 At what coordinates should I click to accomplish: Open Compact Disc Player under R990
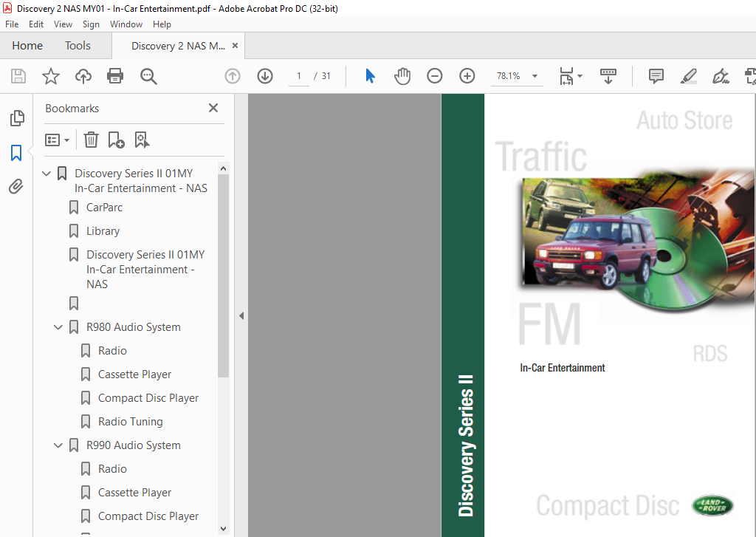coord(148,516)
